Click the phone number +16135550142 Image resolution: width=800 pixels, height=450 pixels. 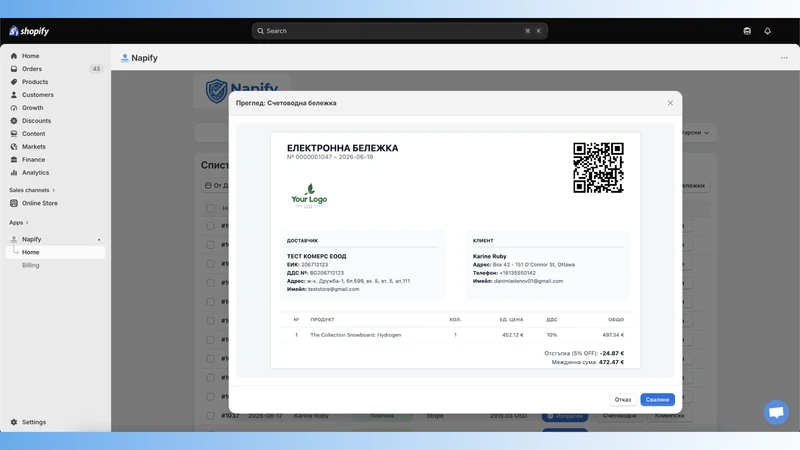pyautogui.click(x=517, y=273)
